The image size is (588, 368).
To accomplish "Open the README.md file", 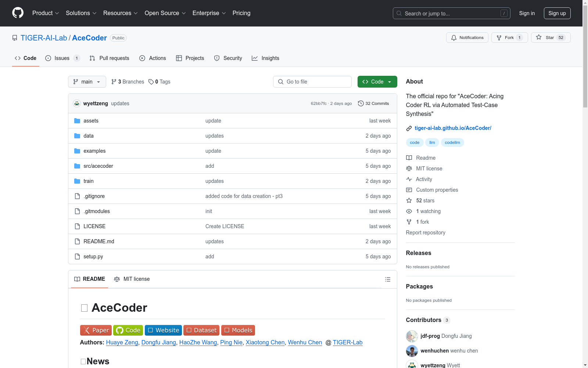I will (99, 241).
